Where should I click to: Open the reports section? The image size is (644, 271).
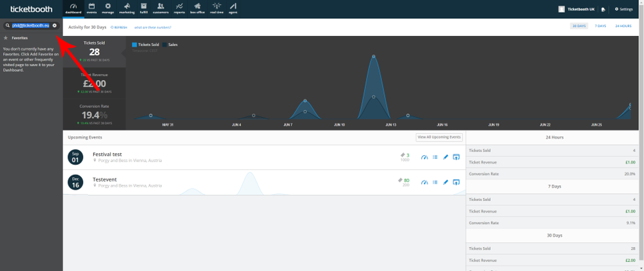179,8
